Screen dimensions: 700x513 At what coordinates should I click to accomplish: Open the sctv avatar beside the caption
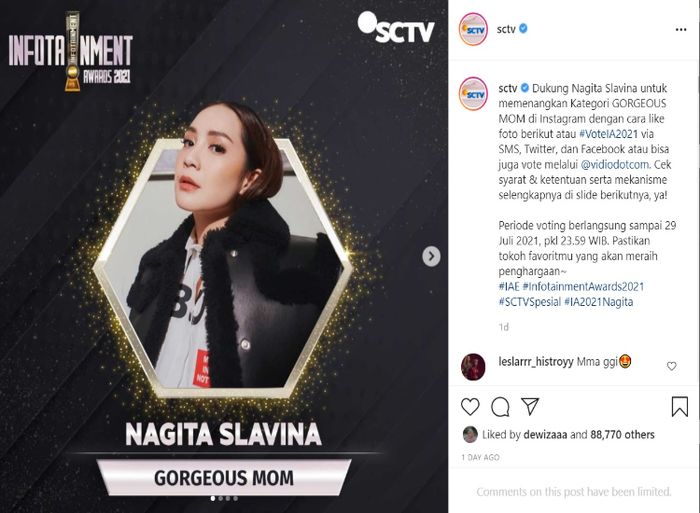click(474, 94)
